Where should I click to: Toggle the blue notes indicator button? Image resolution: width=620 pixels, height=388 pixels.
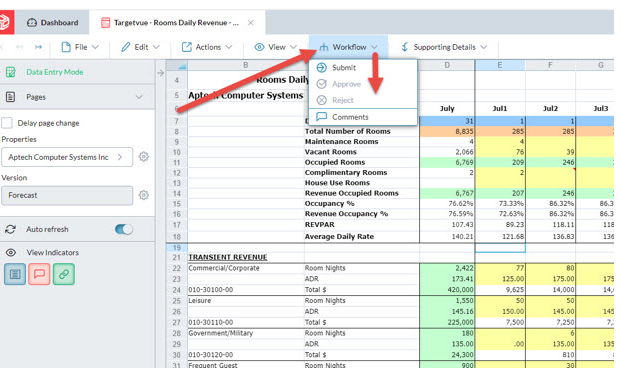(15, 274)
